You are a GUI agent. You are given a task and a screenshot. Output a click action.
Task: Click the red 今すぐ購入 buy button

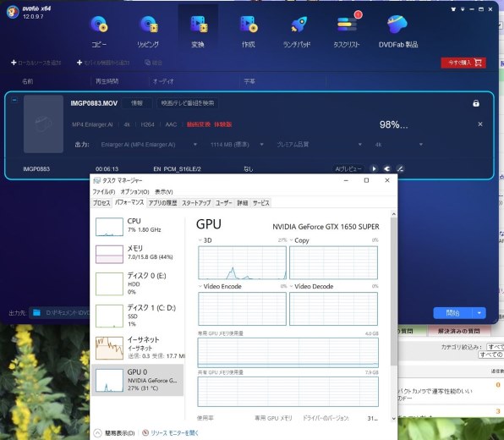point(463,63)
